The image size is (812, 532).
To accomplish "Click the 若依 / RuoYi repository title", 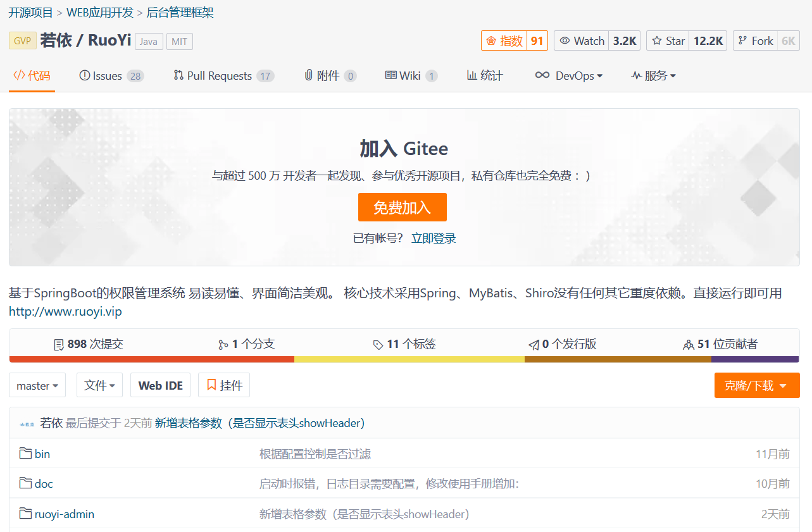I will pos(85,40).
